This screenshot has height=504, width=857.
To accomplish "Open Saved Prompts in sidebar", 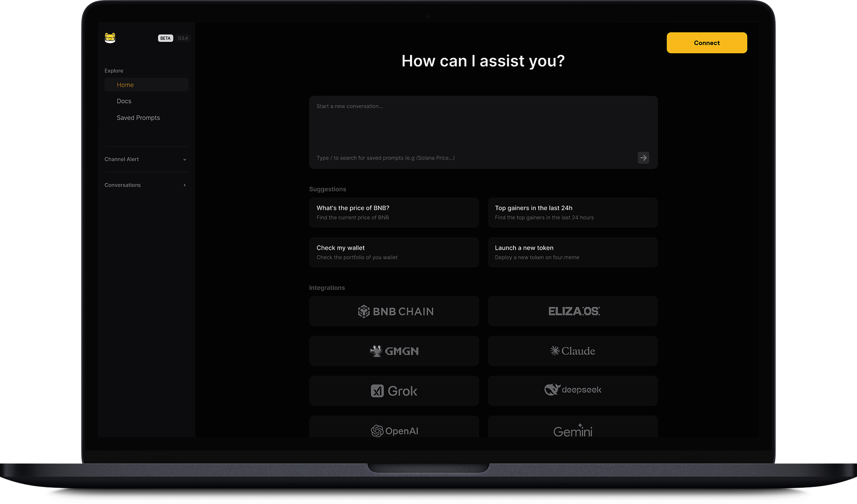I will click(x=138, y=118).
